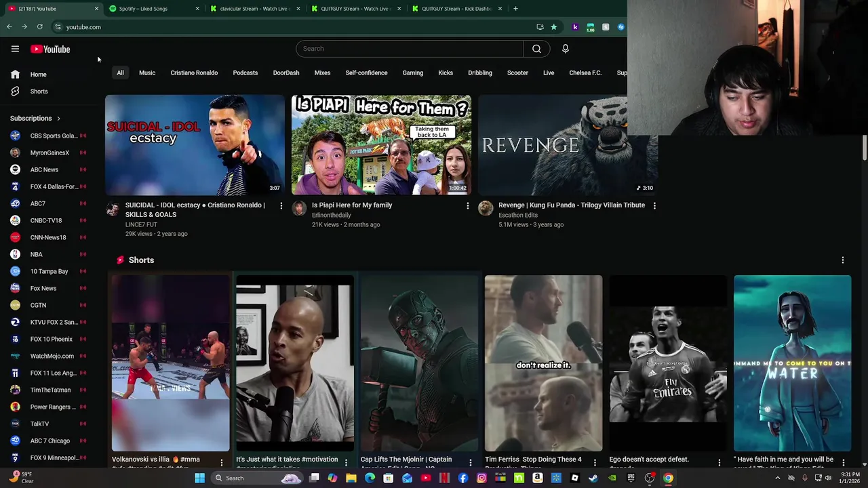Open the purple K browser extension
868x488 pixels.
pyautogui.click(x=575, y=27)
